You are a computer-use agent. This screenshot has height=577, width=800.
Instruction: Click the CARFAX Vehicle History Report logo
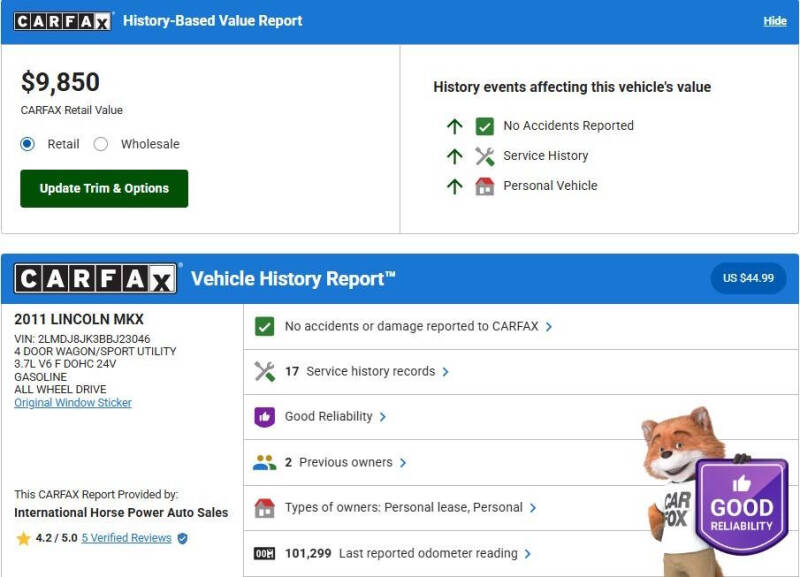click(x=96, y=279)
